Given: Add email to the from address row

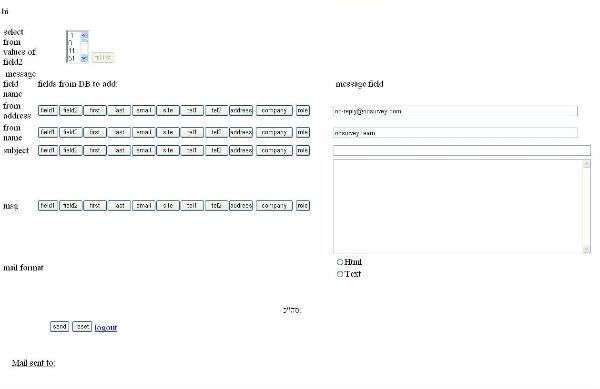Looking at the screenshot, I should [143, 111].
